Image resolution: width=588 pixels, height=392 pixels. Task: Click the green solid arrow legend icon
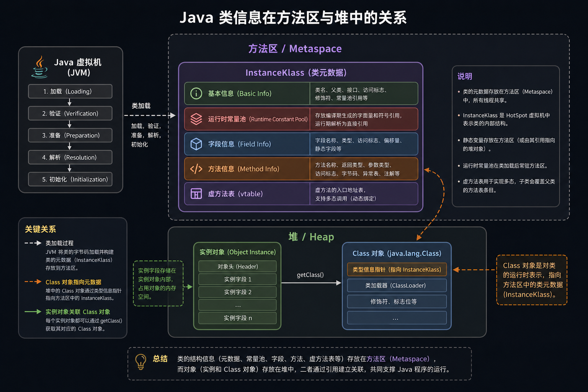coord(33,312)
